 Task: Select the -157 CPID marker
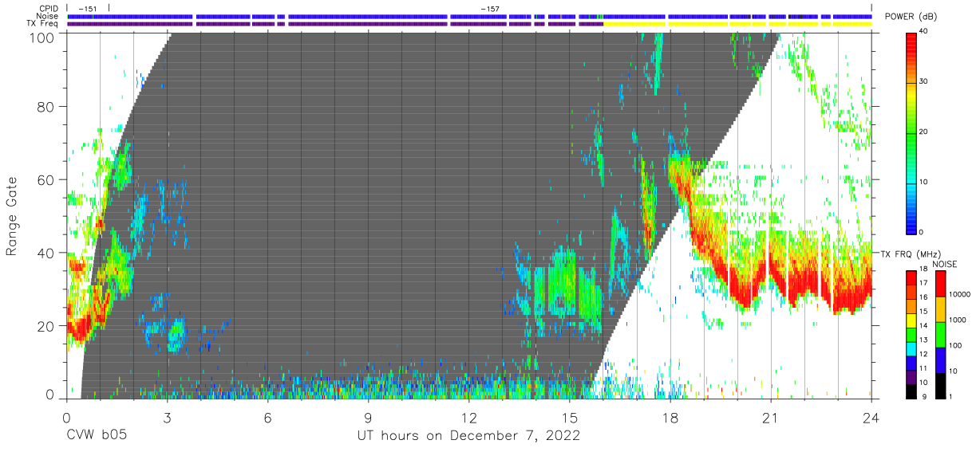(490, 9)
